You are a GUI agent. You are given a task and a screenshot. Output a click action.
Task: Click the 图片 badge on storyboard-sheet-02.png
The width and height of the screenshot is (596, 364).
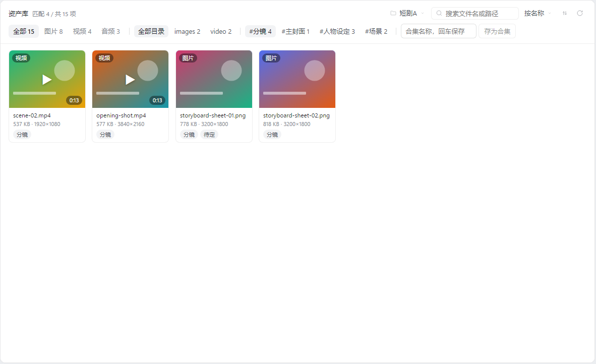271,58
